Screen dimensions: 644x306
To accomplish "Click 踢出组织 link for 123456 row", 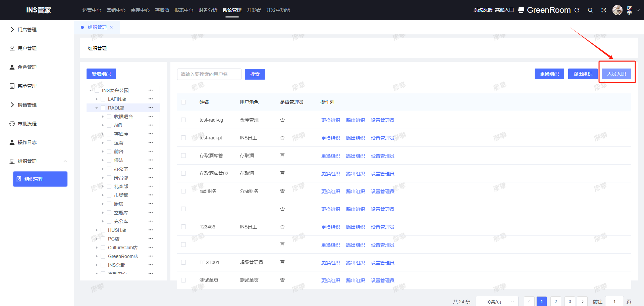I will click(356, 227).
